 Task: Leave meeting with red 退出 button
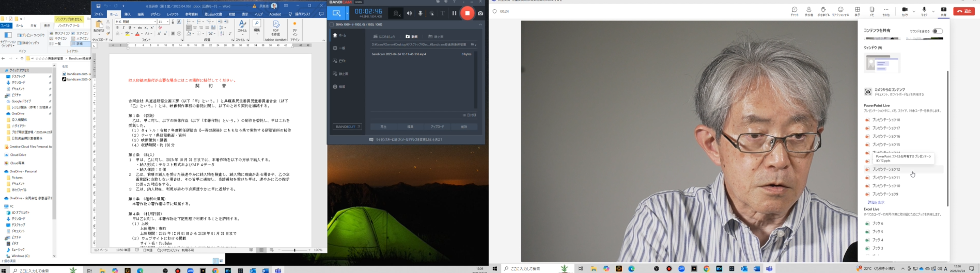pyautogui.click(x=964, y=11)
